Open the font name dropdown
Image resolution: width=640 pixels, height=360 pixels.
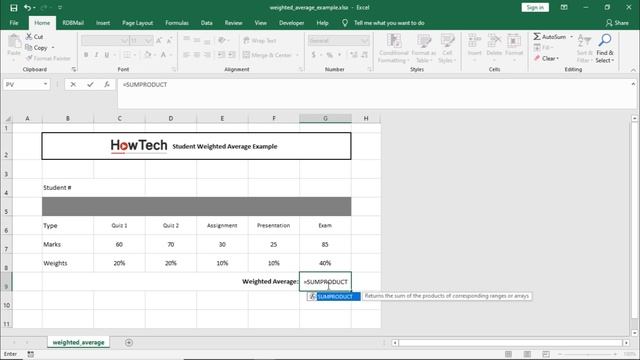124,40
